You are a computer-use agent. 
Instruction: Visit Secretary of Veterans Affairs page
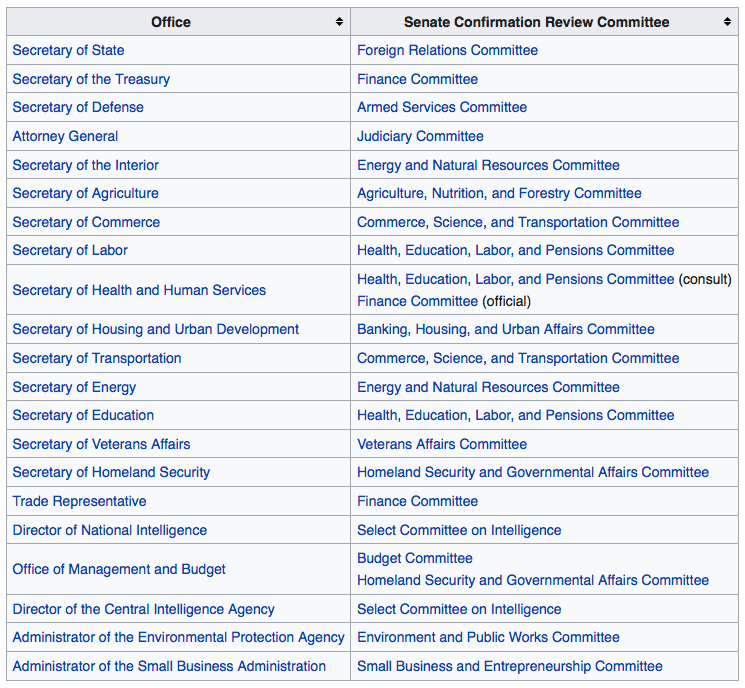pos(101,444)
